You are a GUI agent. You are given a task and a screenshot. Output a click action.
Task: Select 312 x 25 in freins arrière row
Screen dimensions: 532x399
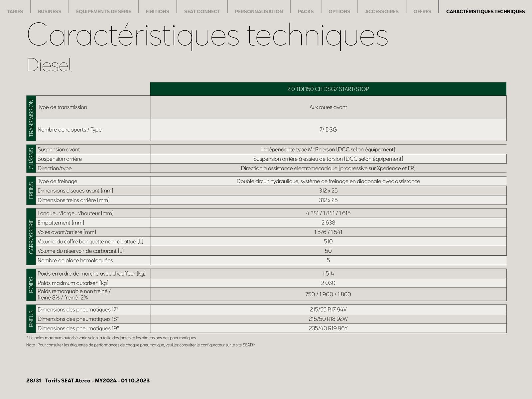coord(328,200)
